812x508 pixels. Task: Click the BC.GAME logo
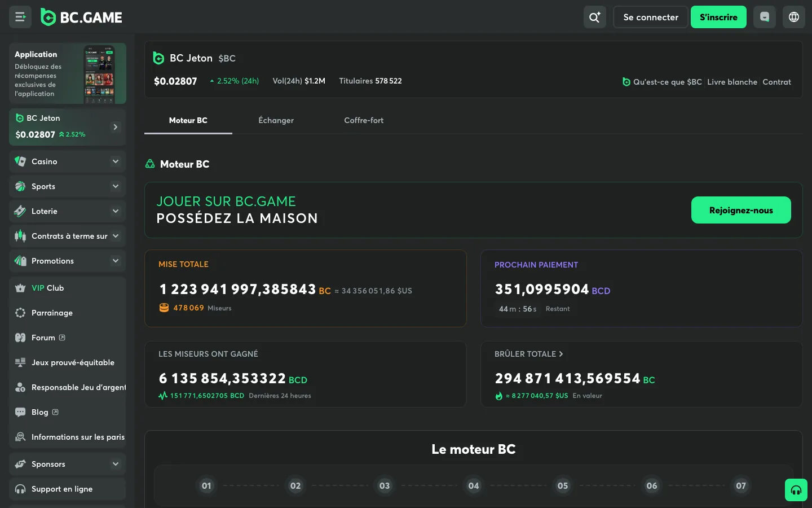point(82,17)
